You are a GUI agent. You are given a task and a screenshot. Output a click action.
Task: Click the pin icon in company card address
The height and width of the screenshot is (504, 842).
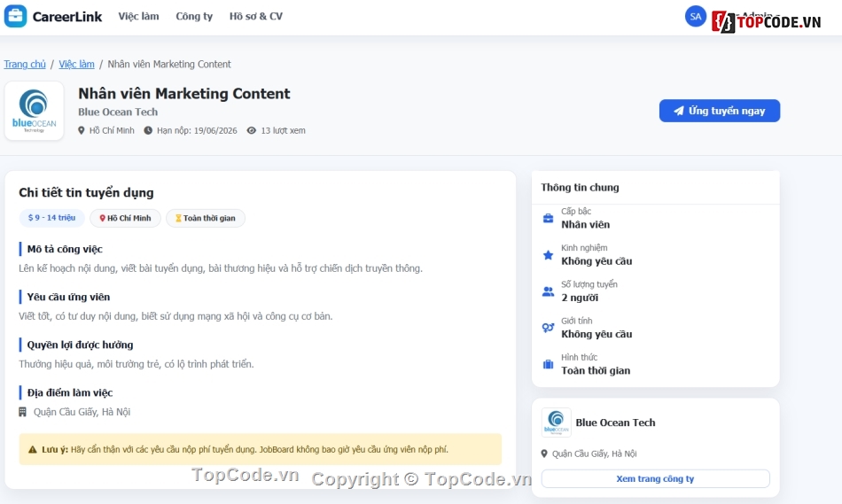(544, 454)
